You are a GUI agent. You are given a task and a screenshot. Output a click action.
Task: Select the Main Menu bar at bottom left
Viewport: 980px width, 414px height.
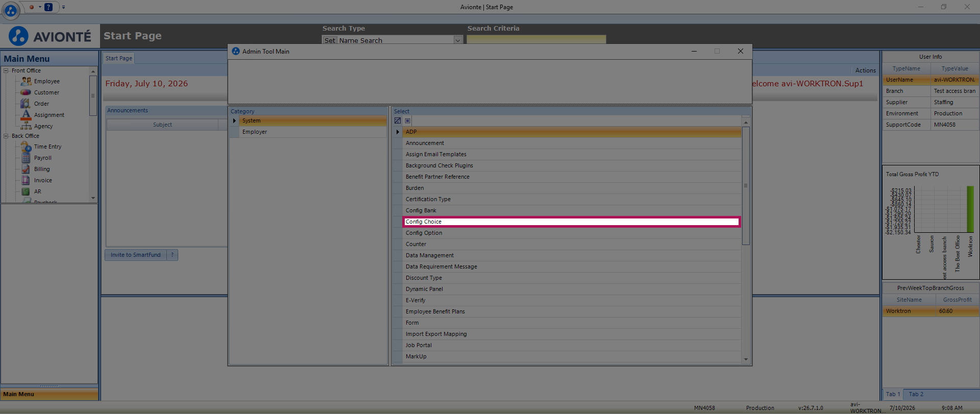(50, 394)
